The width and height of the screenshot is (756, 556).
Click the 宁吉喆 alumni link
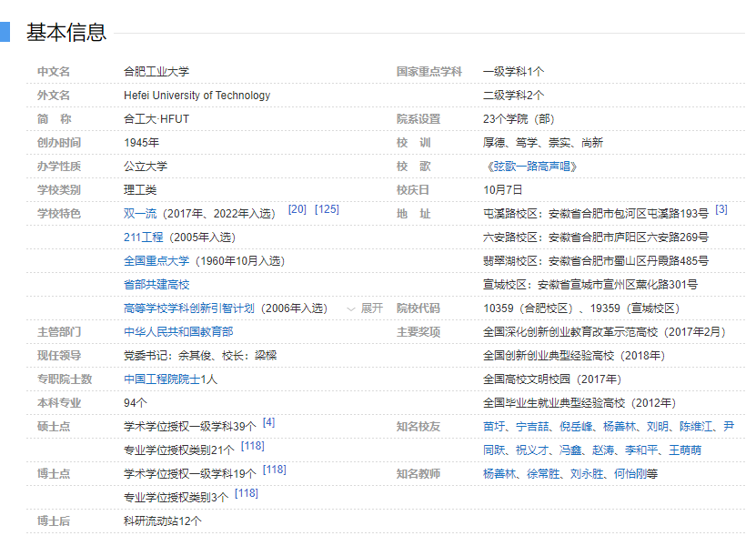532,427
